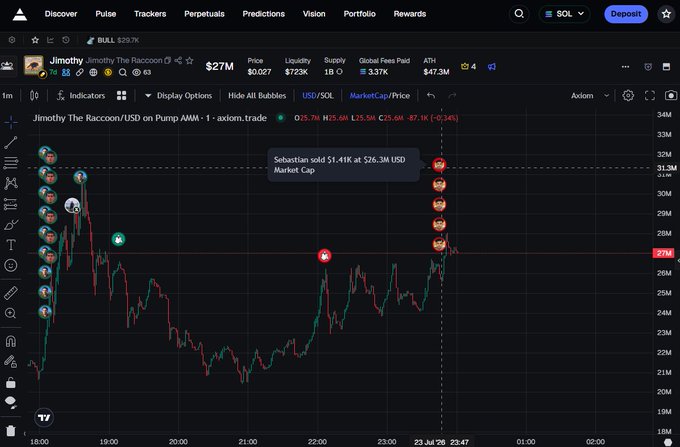Open the Pulse tab
The width and height of the screenshot is (680, 447).
coord(106,14)
